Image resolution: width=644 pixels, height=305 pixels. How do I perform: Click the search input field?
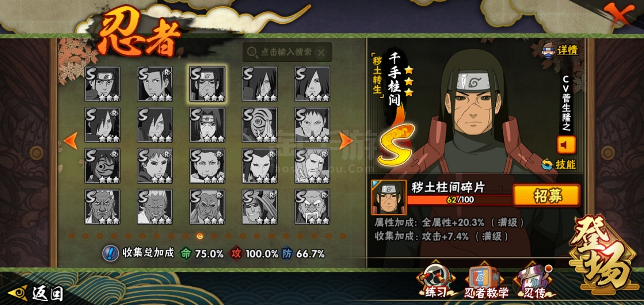pos(287,52)
